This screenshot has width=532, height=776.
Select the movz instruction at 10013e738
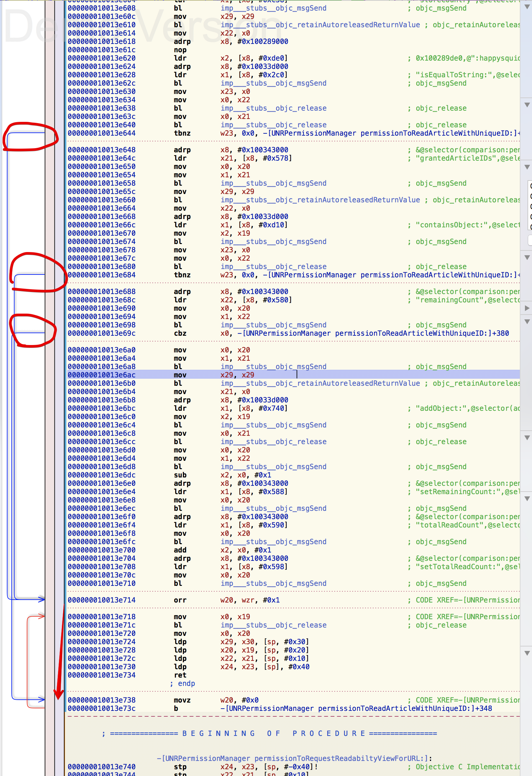pos(182,700)
